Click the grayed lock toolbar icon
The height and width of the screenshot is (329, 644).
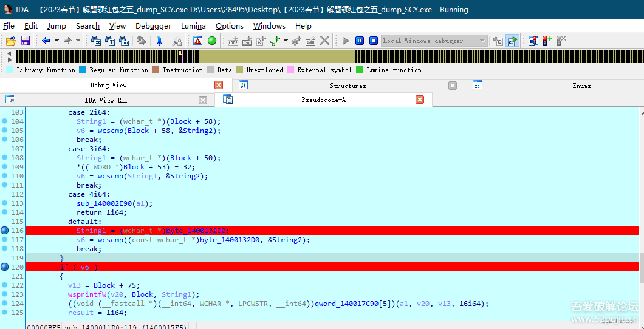click(177, 41)
